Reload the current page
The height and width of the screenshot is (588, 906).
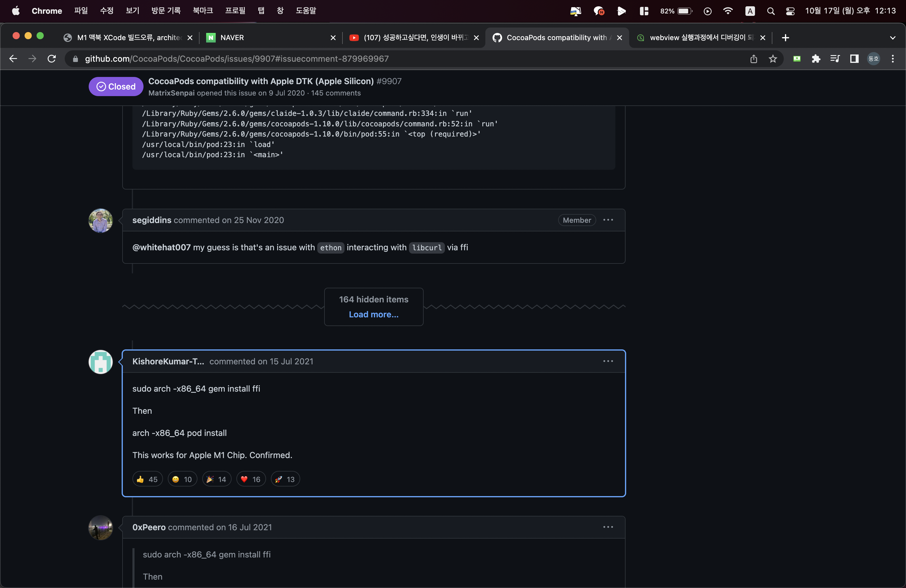coord(52,59)
